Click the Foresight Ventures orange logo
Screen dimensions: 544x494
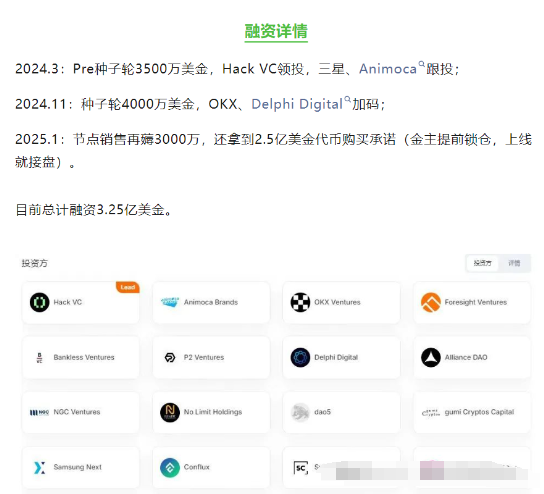tap(431, 302)
